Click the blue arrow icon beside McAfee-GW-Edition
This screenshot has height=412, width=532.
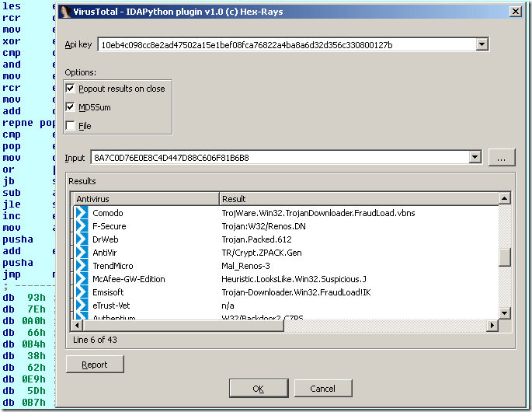(x=82, y=279)
